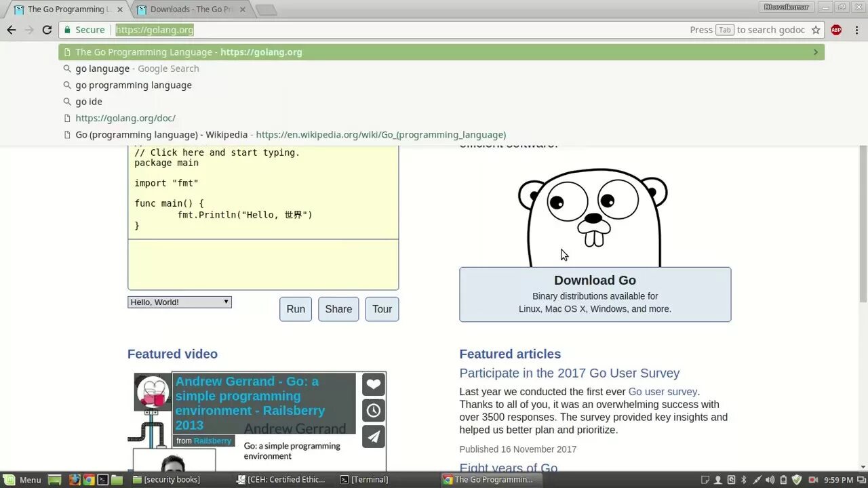The image size is (868, 488).
Task: Open the Participate in the 2017 Go User Survey article
Action: 569,373
